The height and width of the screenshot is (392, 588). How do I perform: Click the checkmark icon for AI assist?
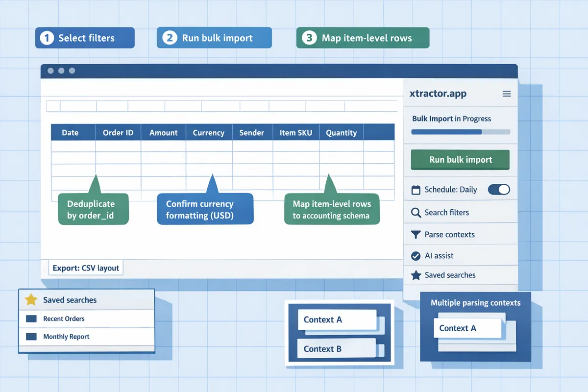pos(416,256)
